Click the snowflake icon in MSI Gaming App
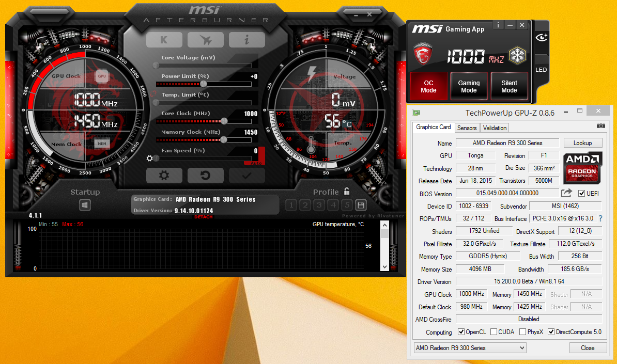 517,55
